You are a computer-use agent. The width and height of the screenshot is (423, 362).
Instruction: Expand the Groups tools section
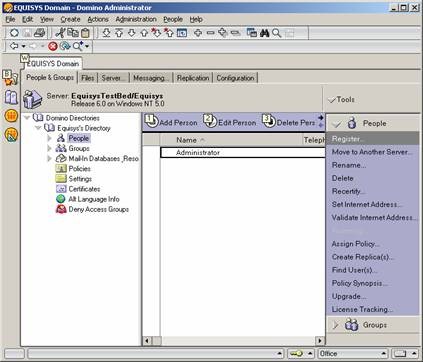[x=335, y=325]
